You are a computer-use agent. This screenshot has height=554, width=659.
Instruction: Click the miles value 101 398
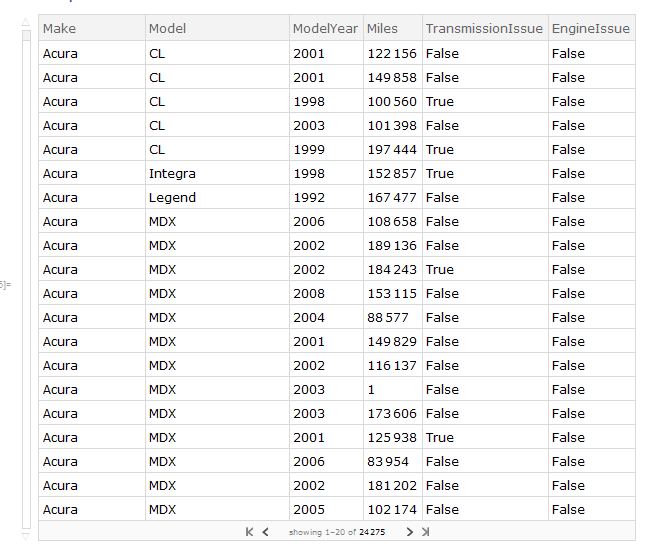coord(392,126)
